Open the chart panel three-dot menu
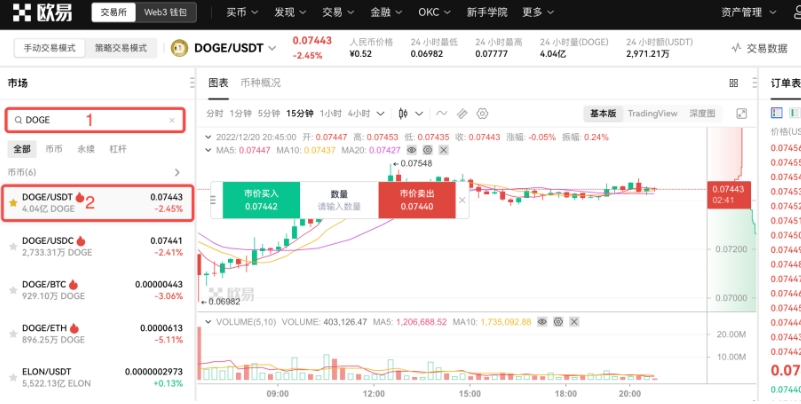Screen dimensions: 801x404 click(754, 83)
